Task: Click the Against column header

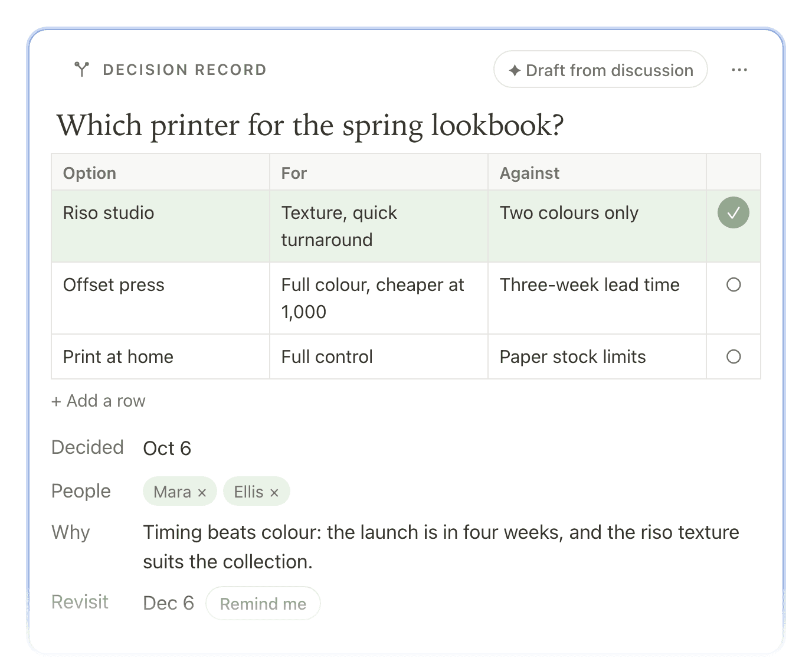Action: click(597, 173)
